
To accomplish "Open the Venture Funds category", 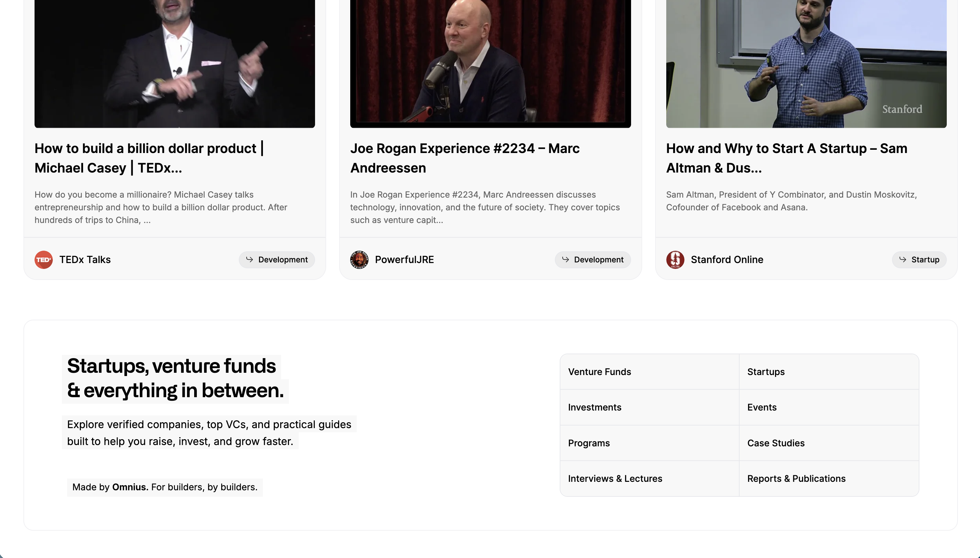I will coord(650,371).
